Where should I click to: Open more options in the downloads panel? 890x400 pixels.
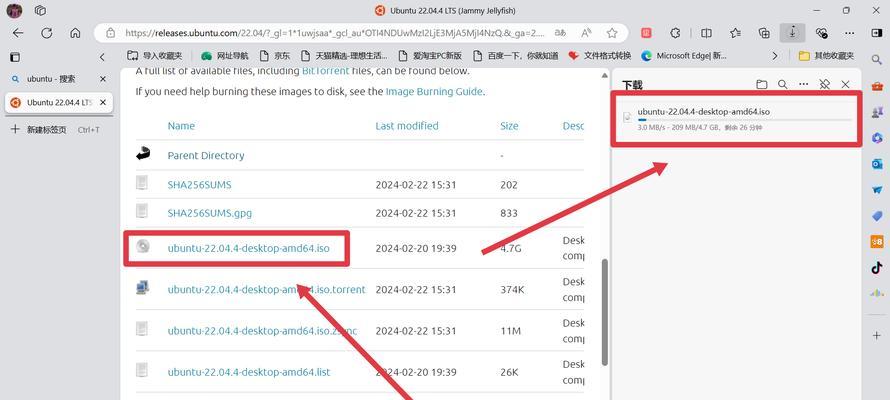[x=804, y=85]
